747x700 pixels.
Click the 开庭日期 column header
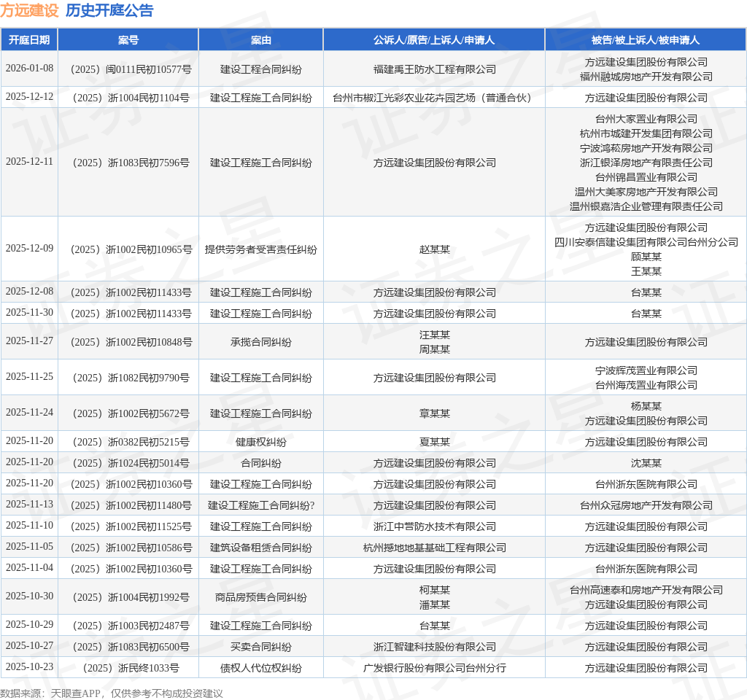click(x=29, y=40)
